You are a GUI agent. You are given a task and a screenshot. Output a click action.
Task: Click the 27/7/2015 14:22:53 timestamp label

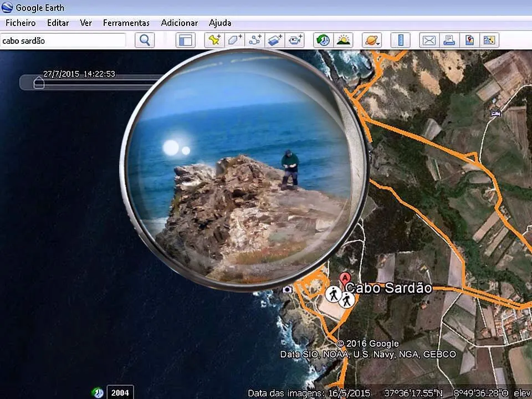click(x=79, y=74)
